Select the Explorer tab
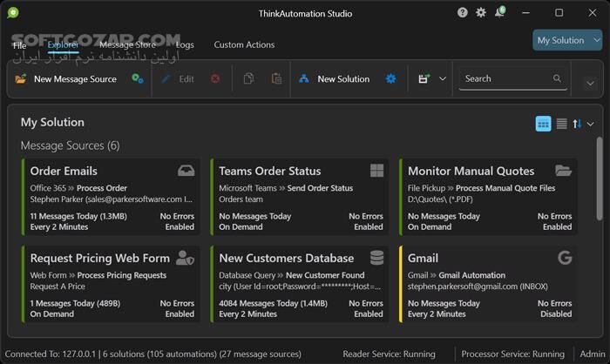 pyautogui.click(x=63, y=45)
